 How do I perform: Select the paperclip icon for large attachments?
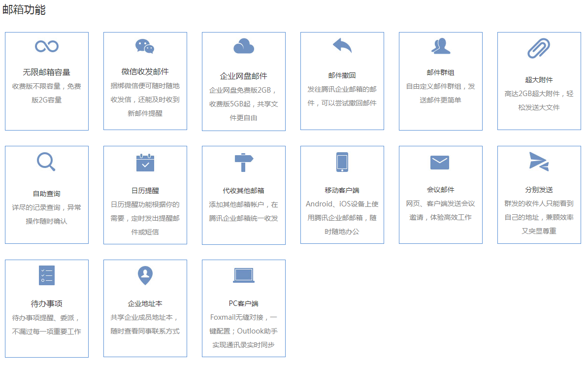[539, 49]
